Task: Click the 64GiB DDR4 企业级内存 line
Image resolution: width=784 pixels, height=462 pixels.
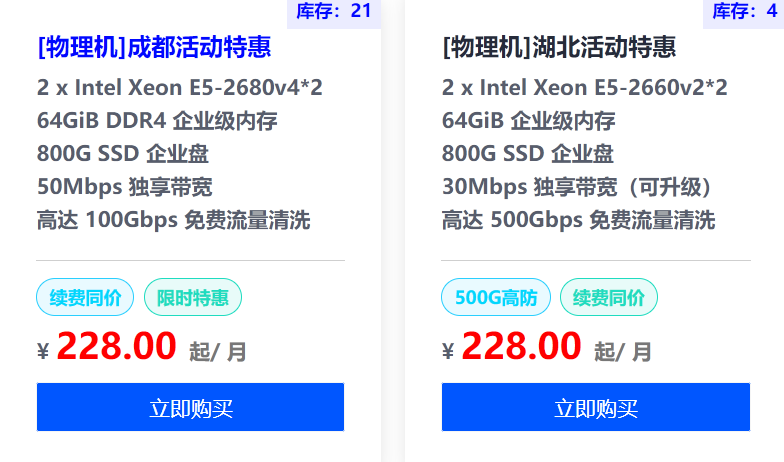Action: click(157, 121)
